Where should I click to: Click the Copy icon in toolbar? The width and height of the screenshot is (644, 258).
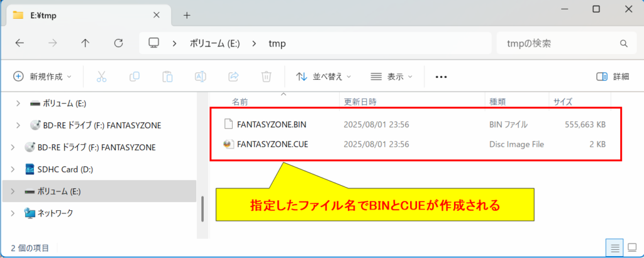(x=135, y=77)
